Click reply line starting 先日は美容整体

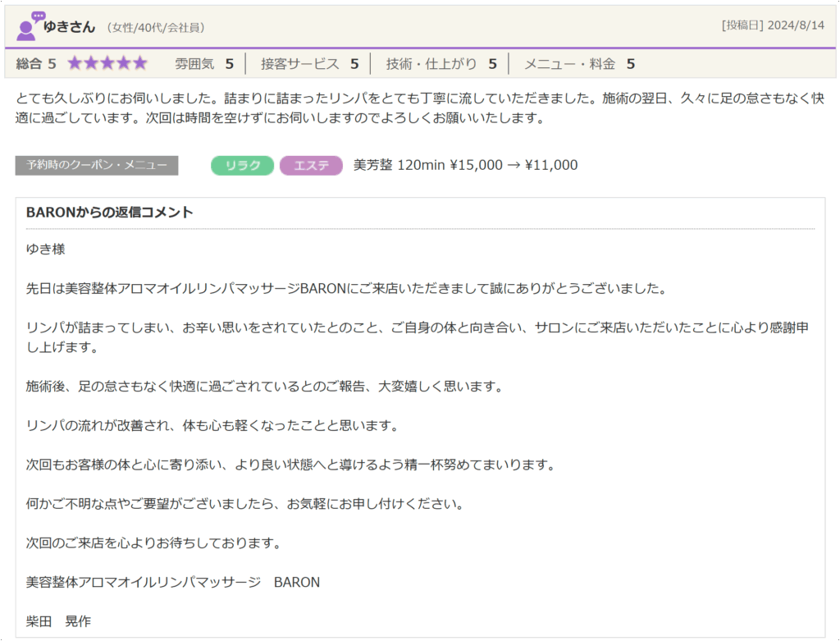347,288
